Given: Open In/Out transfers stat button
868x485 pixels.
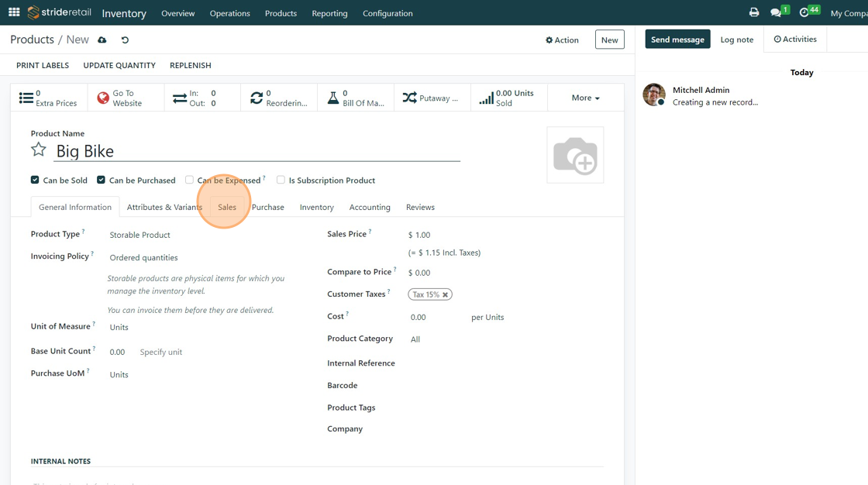Looking at the screenshot, I should (202, 98).
